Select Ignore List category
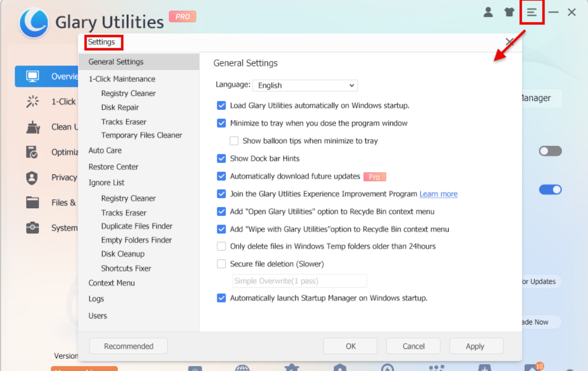588x371 pixels. coord(106,183)
